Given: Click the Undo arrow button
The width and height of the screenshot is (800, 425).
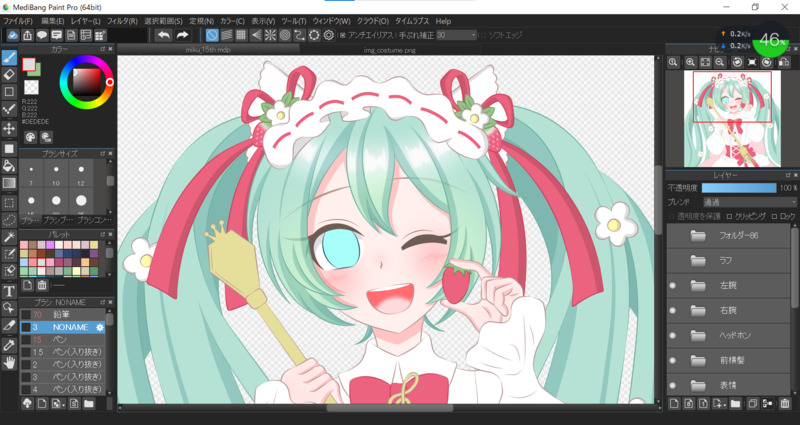Looking at the screenshot, I should pyautogui.click(x=164, y=35).
